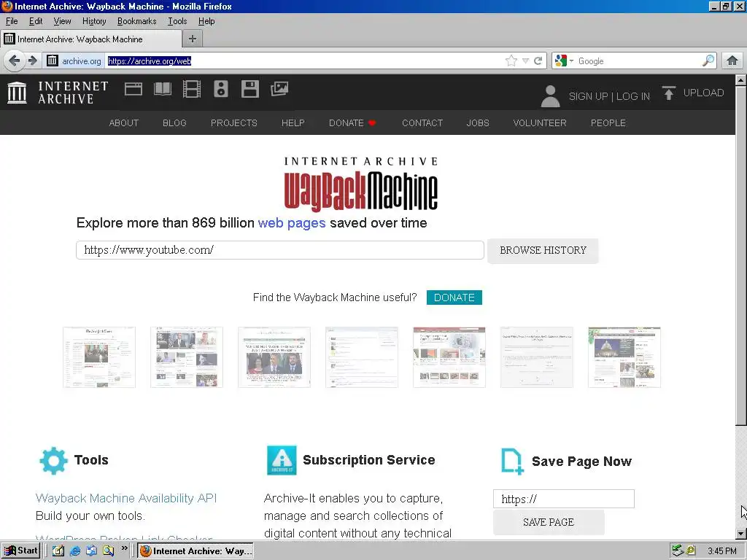Open the PEOPLE navigation link
Viewport: 747px width, 560px height.
(x=608, y=122)
